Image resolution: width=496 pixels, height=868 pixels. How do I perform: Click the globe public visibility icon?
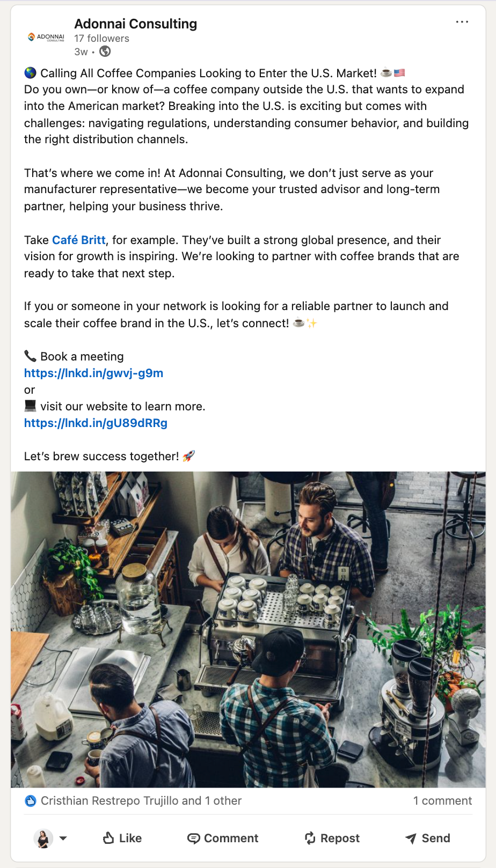click(105, 52)
